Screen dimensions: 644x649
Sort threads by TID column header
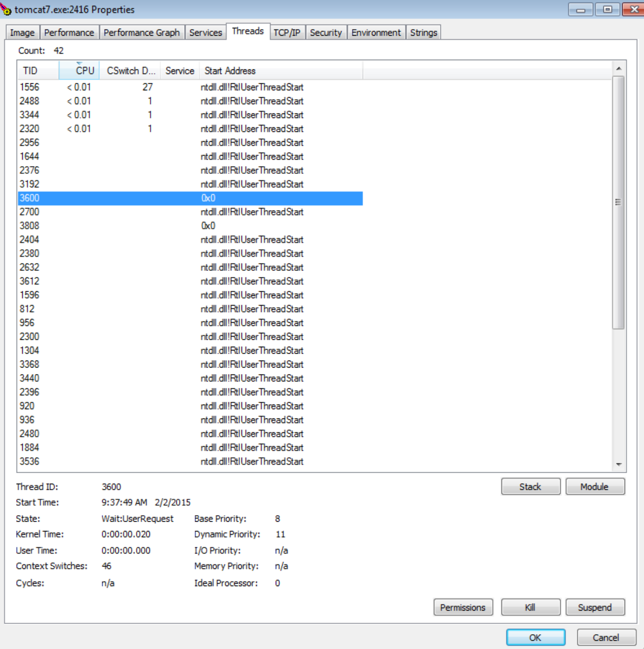(38, 70)
